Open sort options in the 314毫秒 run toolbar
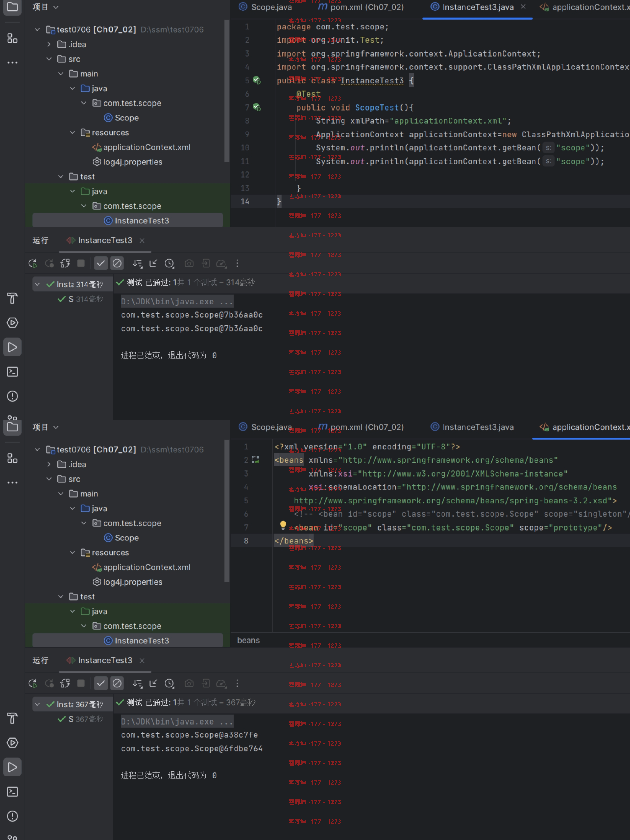The image size is (630, 840). coord(137,263)
